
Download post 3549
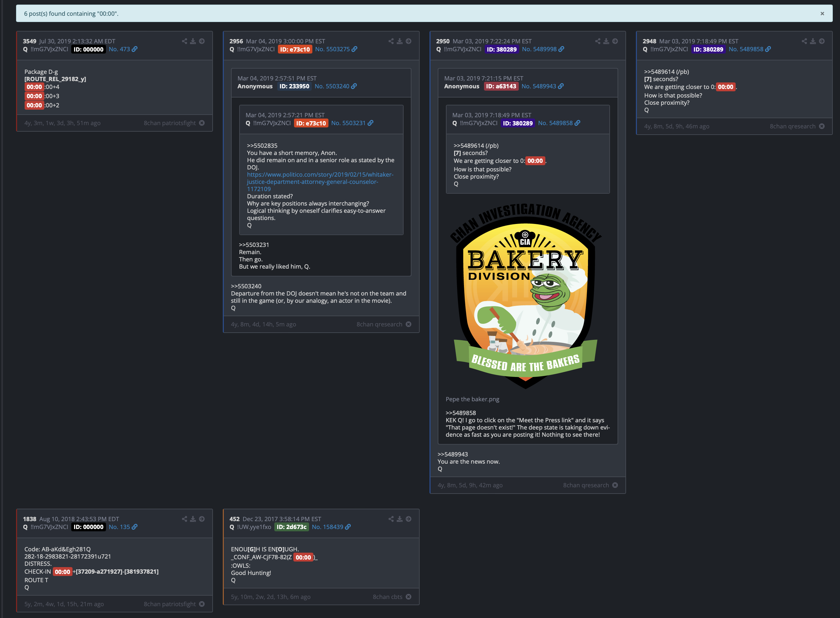(193, 41)
